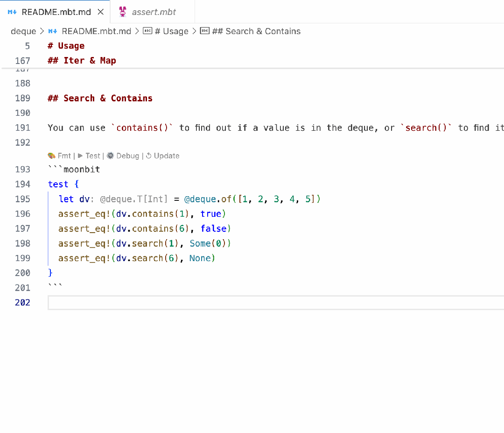Screen dimensions: 504x433
Task: Click the palette icon beside Fmt
Action: coord(51,156)
